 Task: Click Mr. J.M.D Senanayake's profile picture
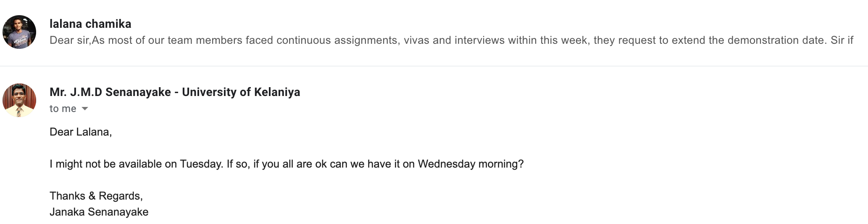pyautogui.click(x=19, y=100)
